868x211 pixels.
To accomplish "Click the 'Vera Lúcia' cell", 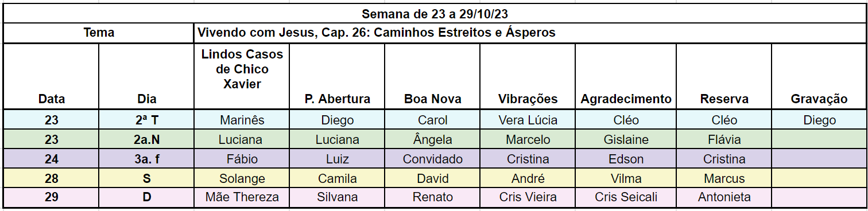I will 528,120.
